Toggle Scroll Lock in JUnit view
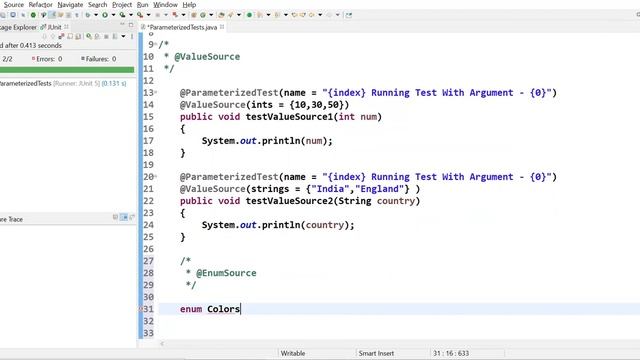This screenshot has height=360, width=640. [x=78, y=36]
